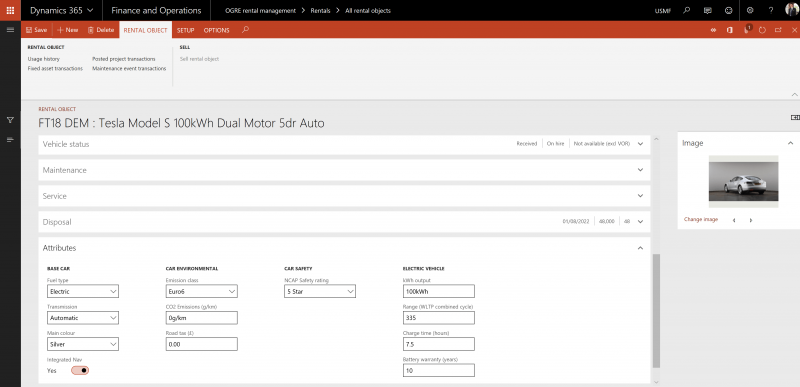Click the Delete button
The width and height of the screenshot is (800, 387).
[x=101, y=30]
